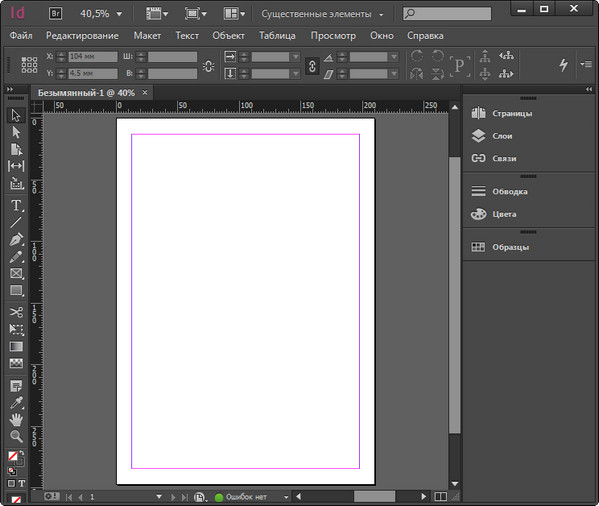Screen dimensions: 599x506
Task: Select the Direct Selection tool
Action: [x=16, y=132]
